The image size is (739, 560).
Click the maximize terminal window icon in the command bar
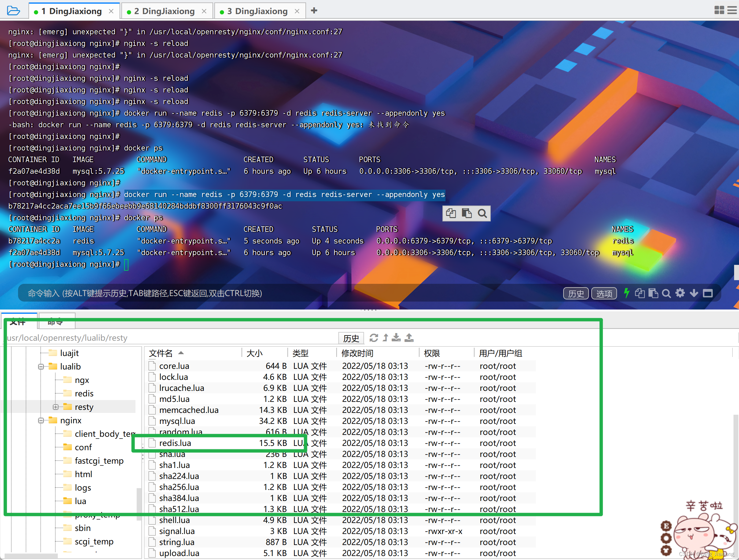[708, 293]
